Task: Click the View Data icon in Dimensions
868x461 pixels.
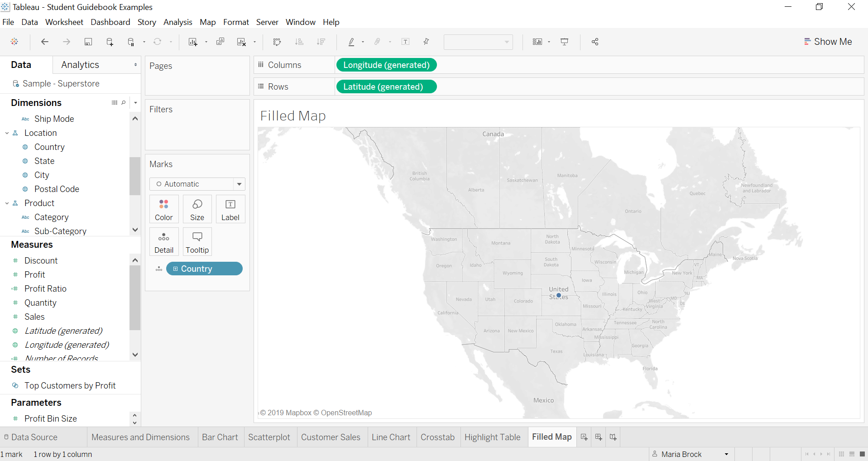Action: pyautogui.click(x=115, y=103)
